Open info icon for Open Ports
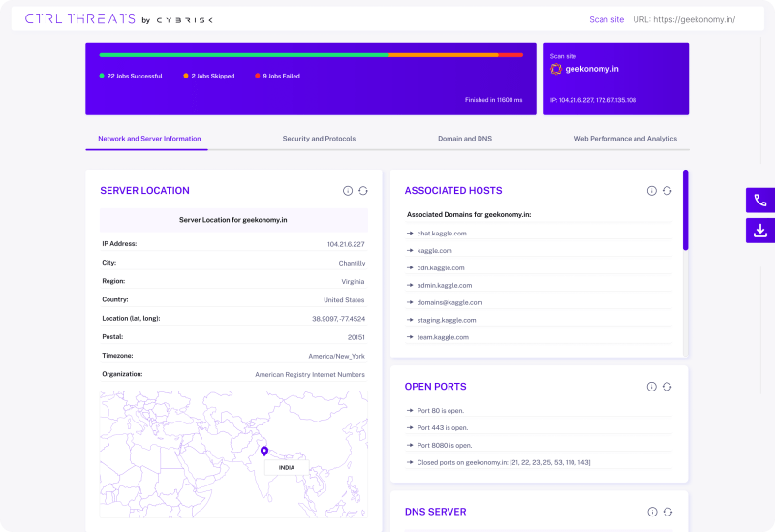Screen dimensions: 775x532 point(651,387)
